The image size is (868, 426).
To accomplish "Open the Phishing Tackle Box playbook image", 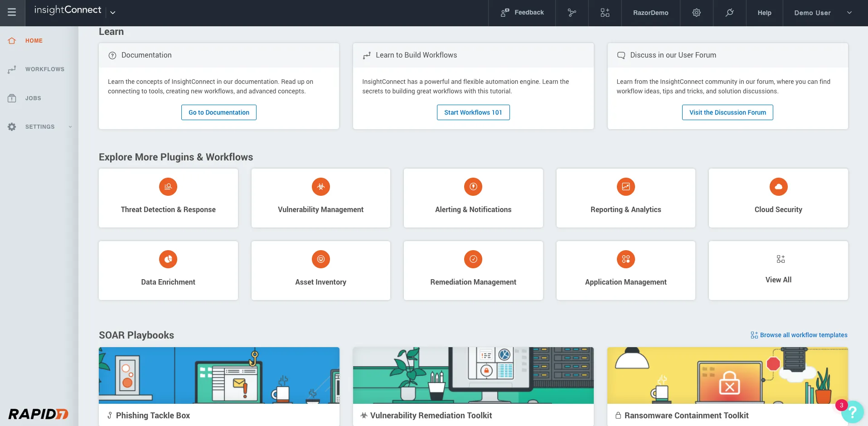I will (x=219, y=375).
